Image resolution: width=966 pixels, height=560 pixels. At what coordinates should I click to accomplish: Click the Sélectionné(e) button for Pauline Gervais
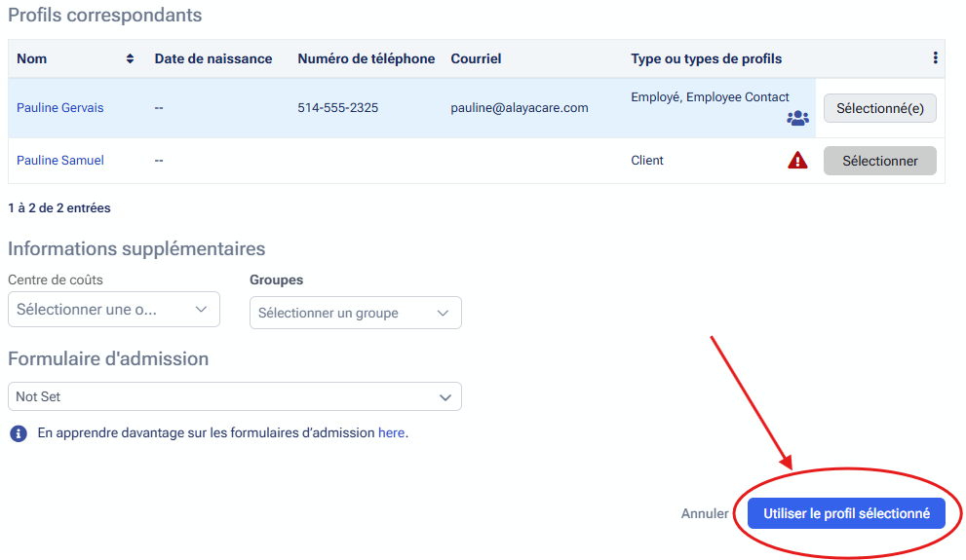[880, 108]
